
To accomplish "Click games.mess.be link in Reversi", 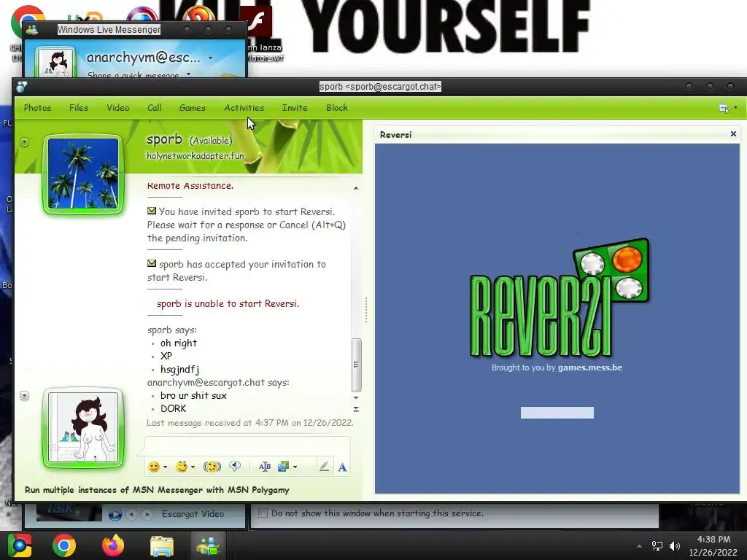I will (589, 367).
